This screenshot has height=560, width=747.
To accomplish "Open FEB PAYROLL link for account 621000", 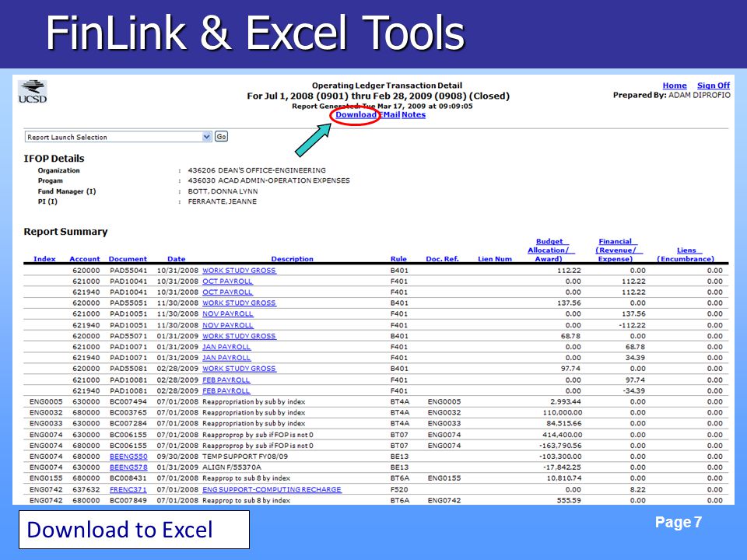I will click(226, 380).
